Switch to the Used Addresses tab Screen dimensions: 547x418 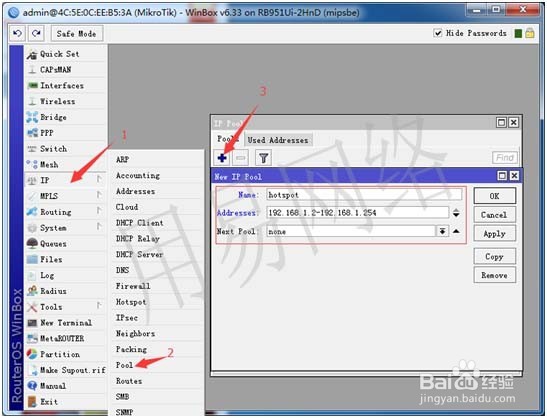[x=278, y=140]
